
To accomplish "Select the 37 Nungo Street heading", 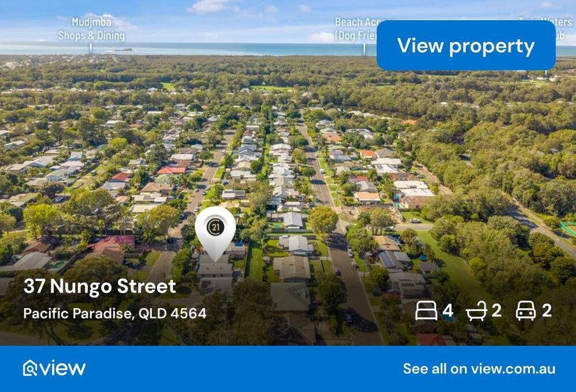I will (100, 287).
